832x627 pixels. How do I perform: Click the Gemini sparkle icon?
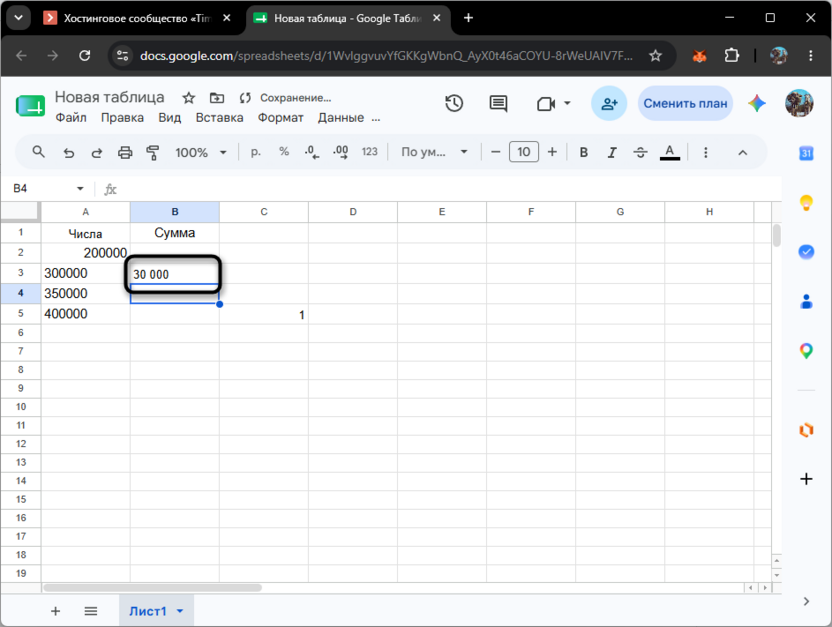point(757,103)
